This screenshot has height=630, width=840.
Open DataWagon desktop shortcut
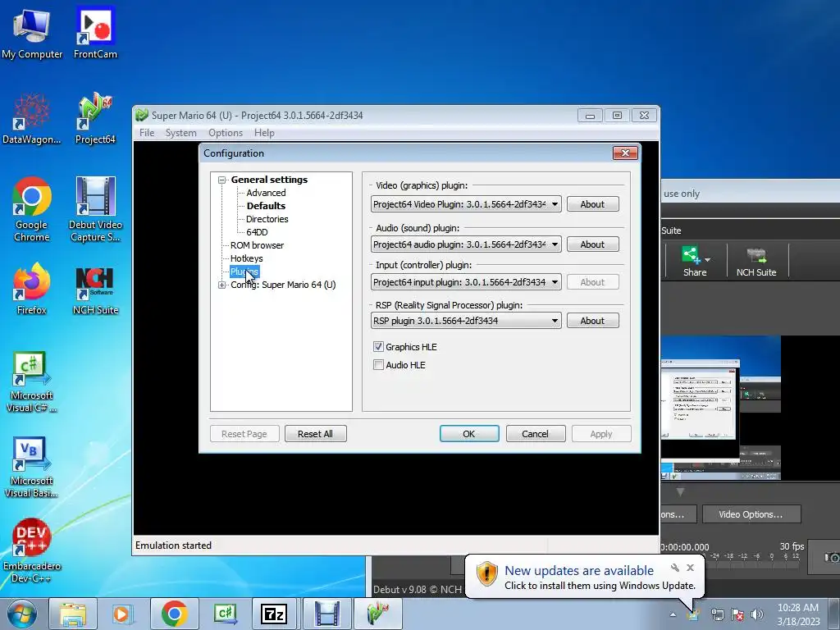tap(32, 119)
